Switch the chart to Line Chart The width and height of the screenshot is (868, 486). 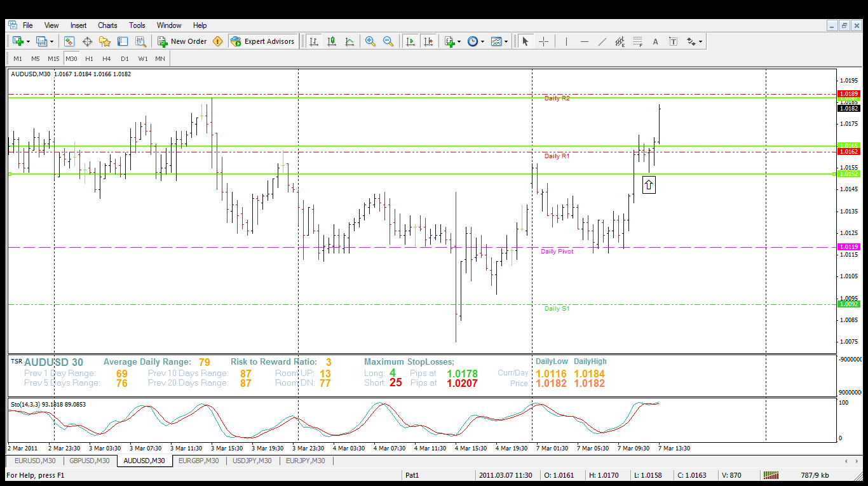pos(349,41)
